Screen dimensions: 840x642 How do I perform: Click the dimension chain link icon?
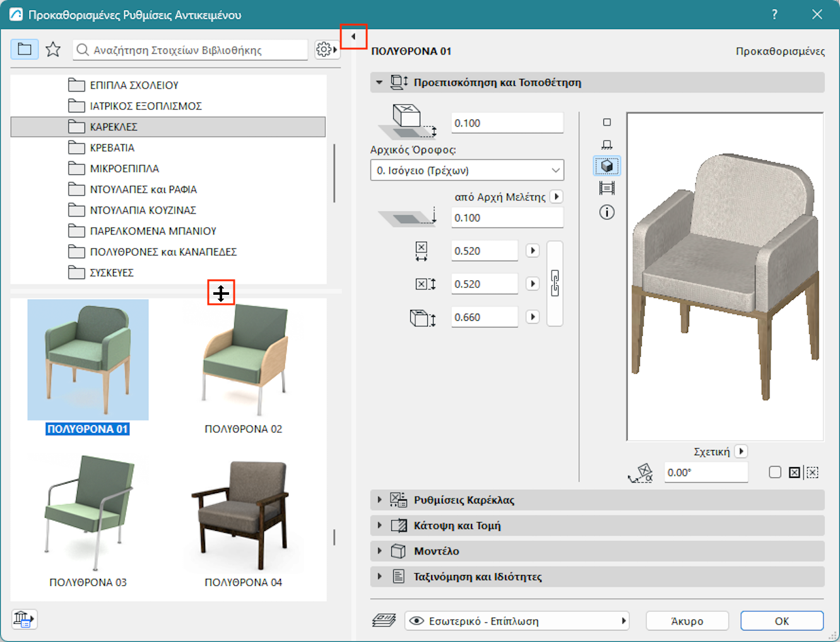[555, 283]
